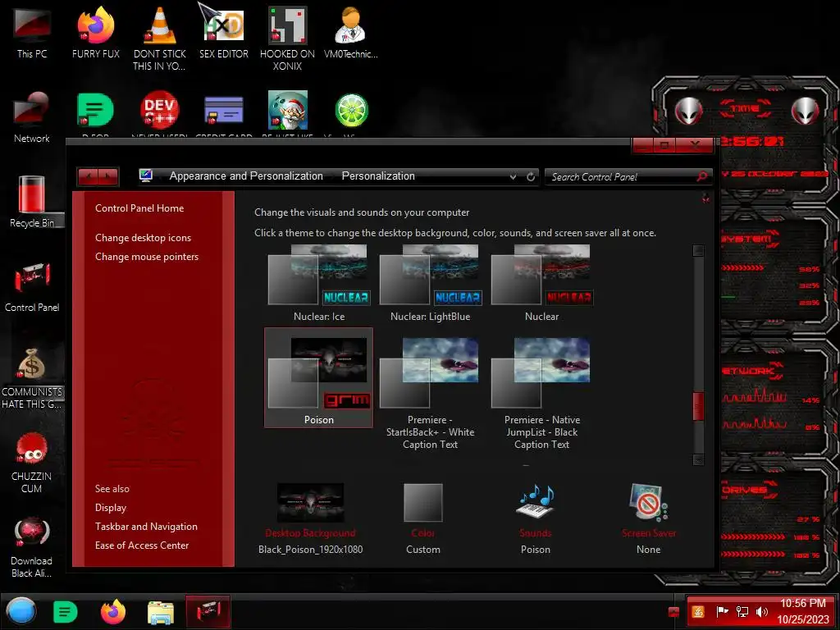Screen dimensions: 840x630
Task: Open Ease of Access Center link
Action: [x=142, y=546]
